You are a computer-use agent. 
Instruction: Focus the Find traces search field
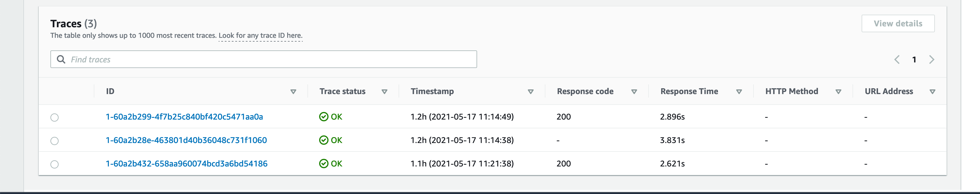263,59
